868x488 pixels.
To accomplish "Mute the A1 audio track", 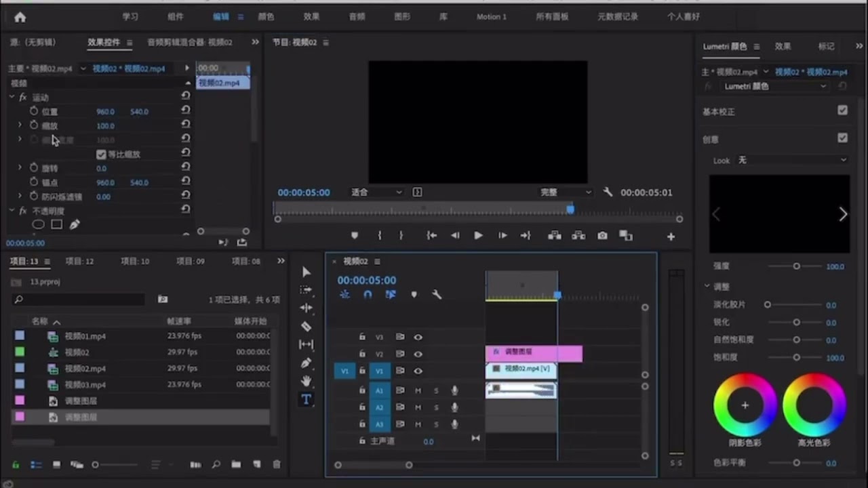I will (418, 390).
